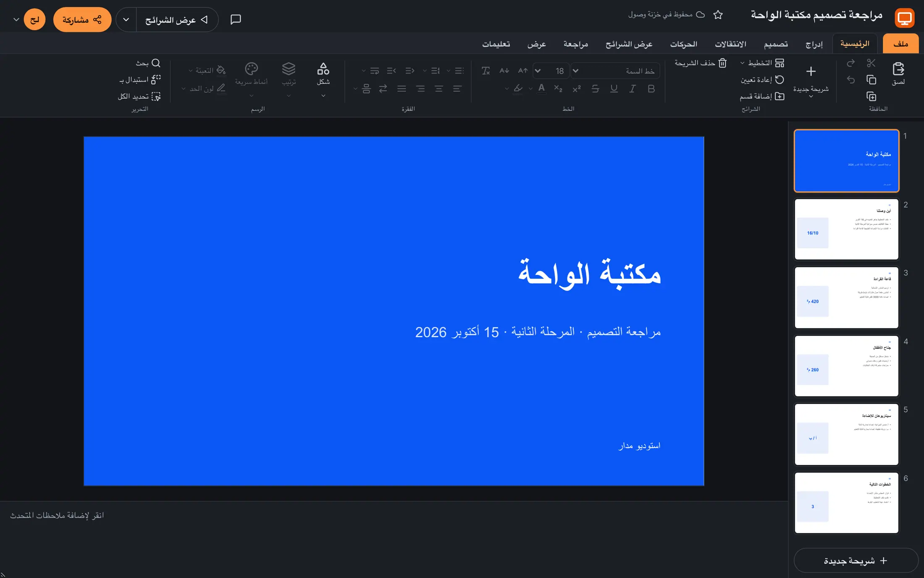
Task: Click the Clear Formatting icon
Action: point(486,71)
